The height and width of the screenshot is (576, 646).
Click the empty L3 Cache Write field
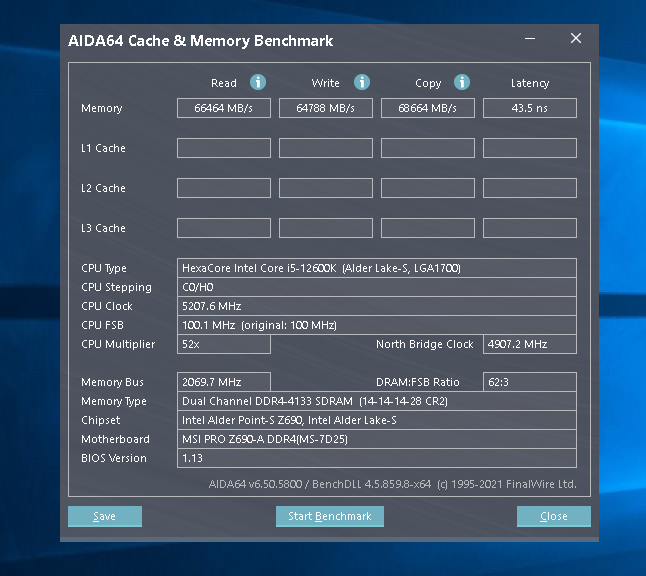[x=325, y=228]
